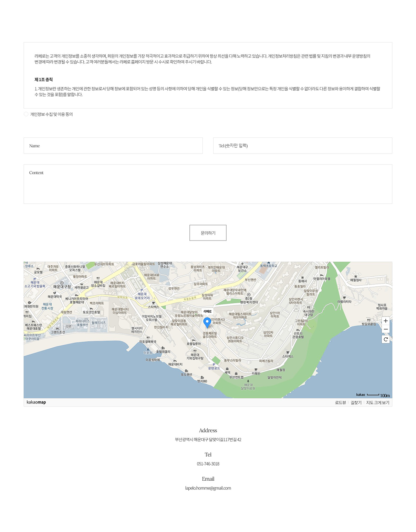Screen dimensions: 416x532
Task: Zoom out on the Kakao map
Action: (x=385, y=329)
